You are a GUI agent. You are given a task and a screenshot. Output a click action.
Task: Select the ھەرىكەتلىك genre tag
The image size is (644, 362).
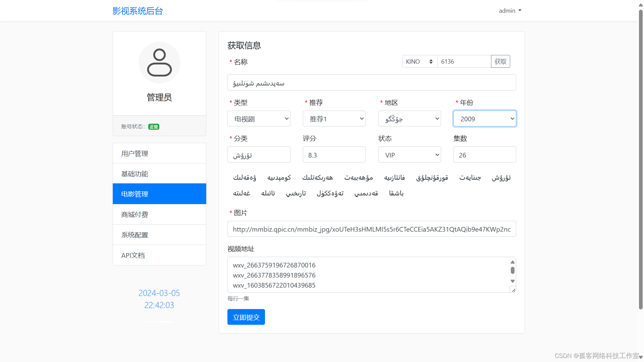(318, 178)
